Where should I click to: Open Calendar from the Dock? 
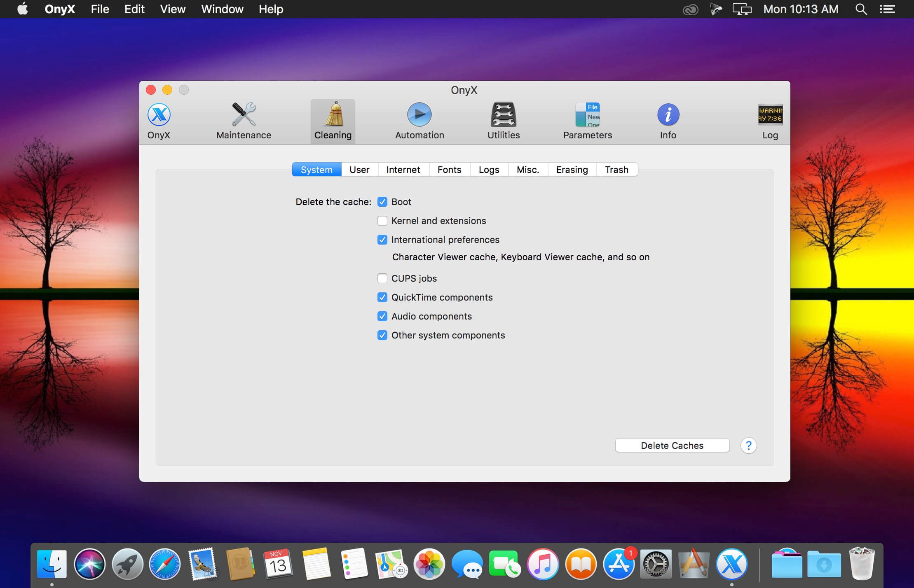coord(278,564)
